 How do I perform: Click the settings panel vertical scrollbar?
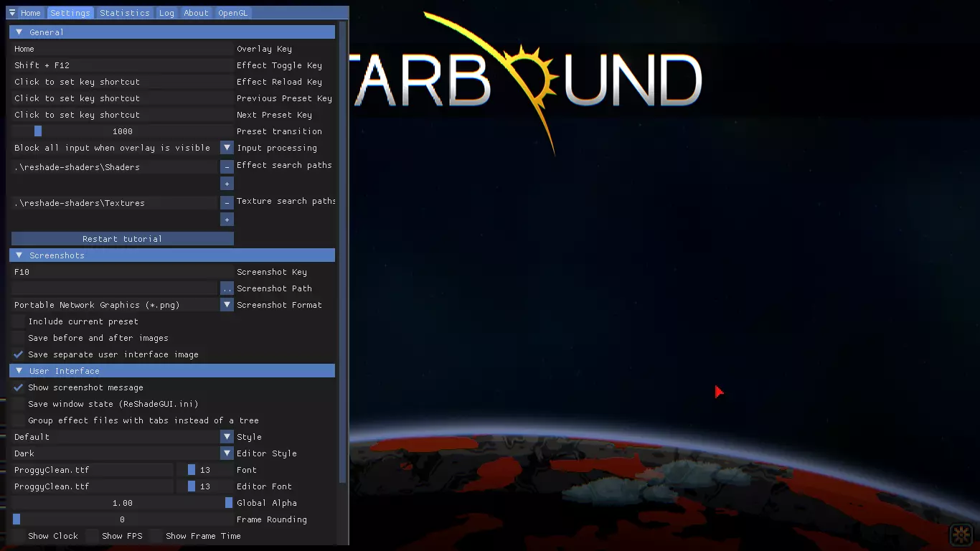[x=342, y=251]
